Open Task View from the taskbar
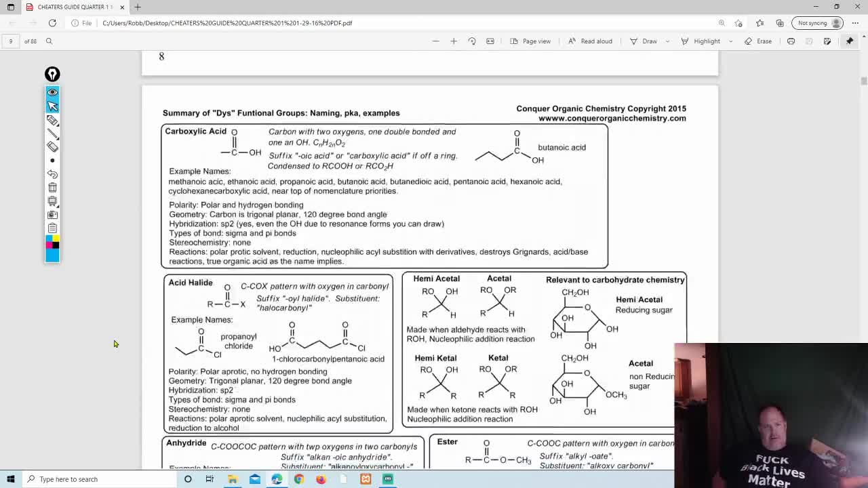 click(210, 479)
